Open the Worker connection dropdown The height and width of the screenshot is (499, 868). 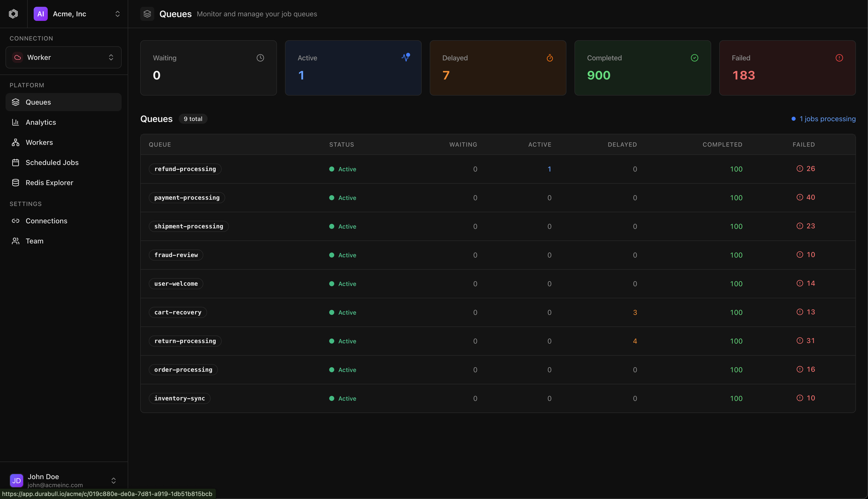point(63,57)
